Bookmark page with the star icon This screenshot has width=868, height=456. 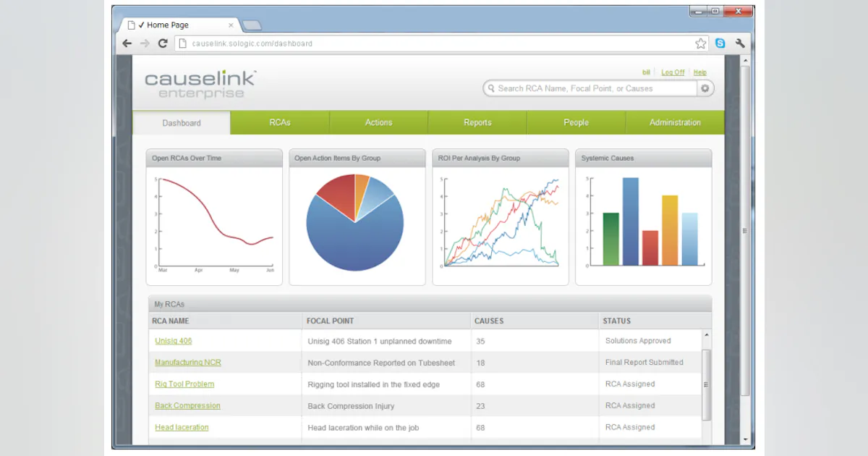click(700, 43)
